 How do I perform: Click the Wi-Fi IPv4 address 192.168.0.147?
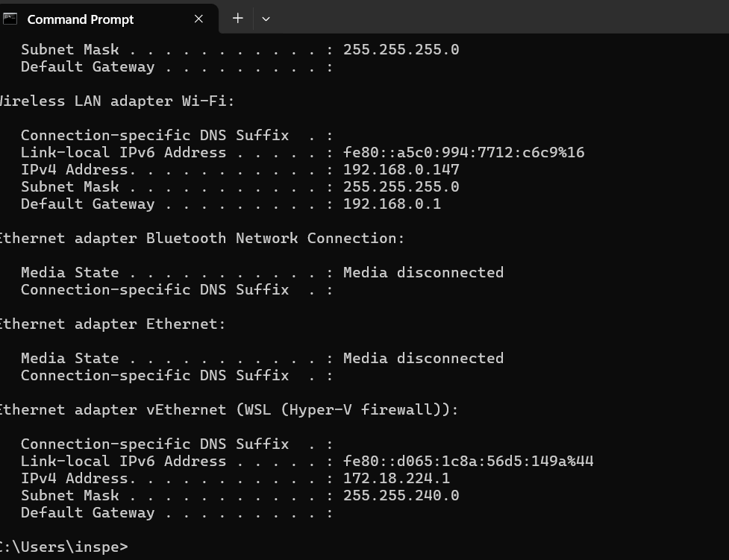click(401, 170)
